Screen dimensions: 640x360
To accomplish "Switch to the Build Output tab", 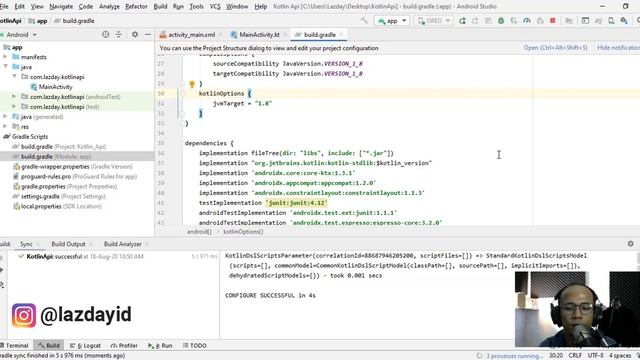I will [68, 244].
